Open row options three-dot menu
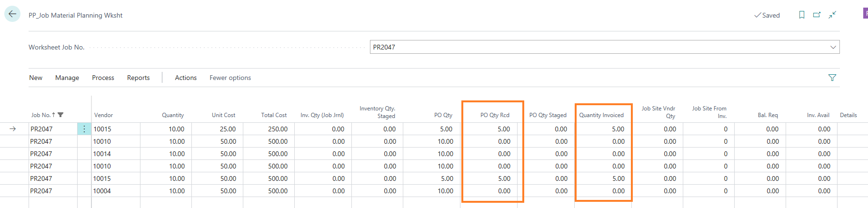This screenshot has height=208, width=868. point(84,129)
